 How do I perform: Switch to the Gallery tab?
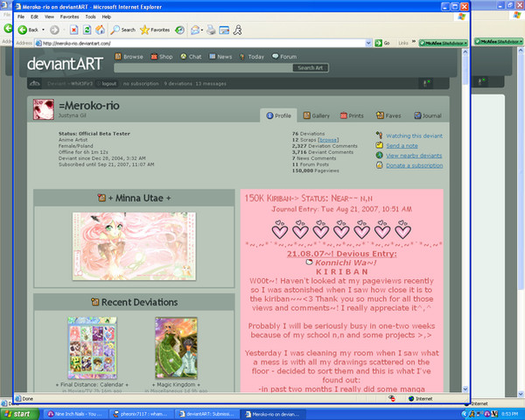[x=317, y=115]
